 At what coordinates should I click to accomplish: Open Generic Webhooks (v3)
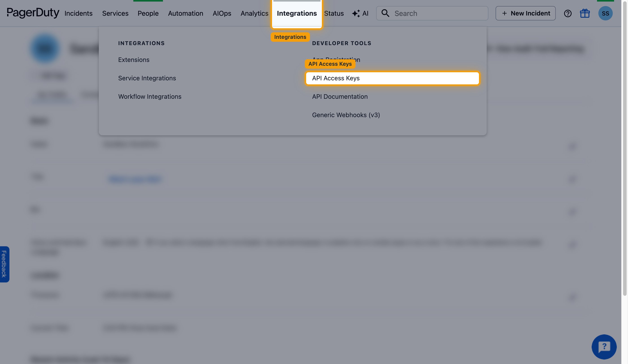click(x=346, y=115)
